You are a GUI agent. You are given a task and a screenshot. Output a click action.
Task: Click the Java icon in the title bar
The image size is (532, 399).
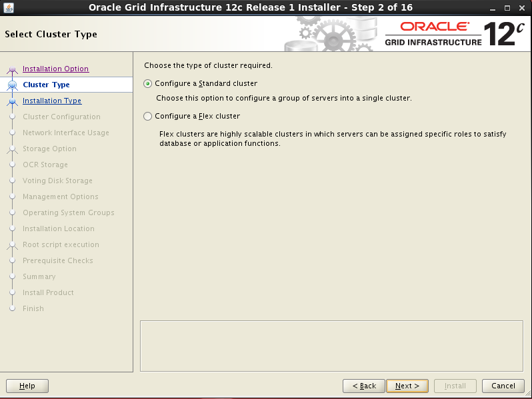[x=9, y=7]
